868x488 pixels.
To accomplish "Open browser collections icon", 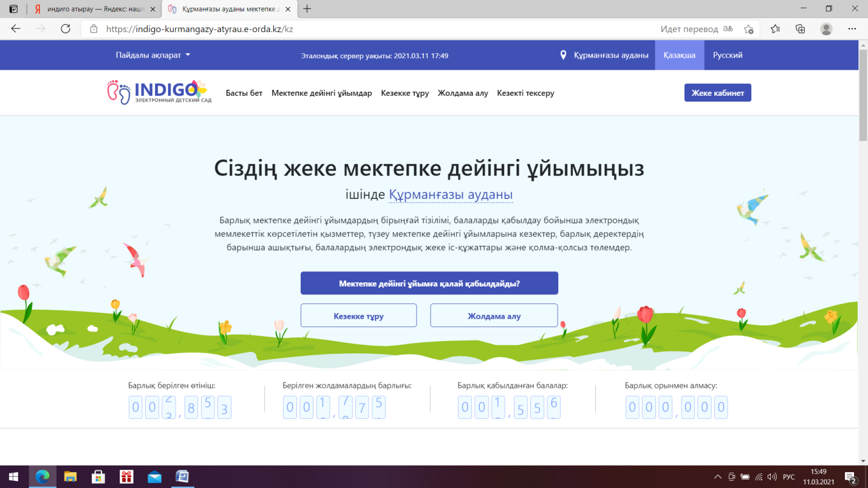I will coord(800,29).
